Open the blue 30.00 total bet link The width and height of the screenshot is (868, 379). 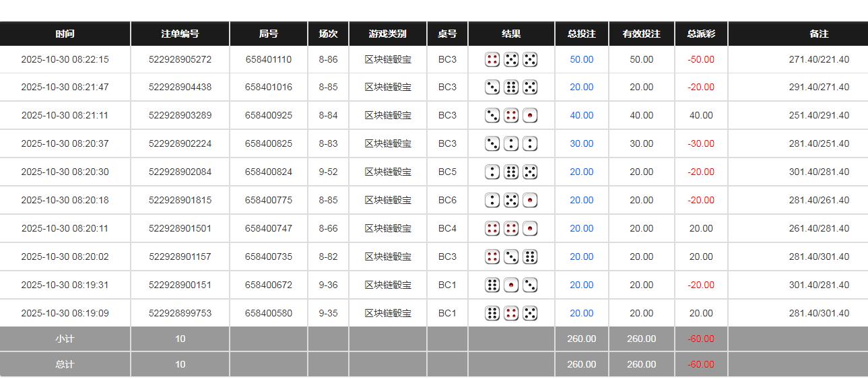coord(581,143)
